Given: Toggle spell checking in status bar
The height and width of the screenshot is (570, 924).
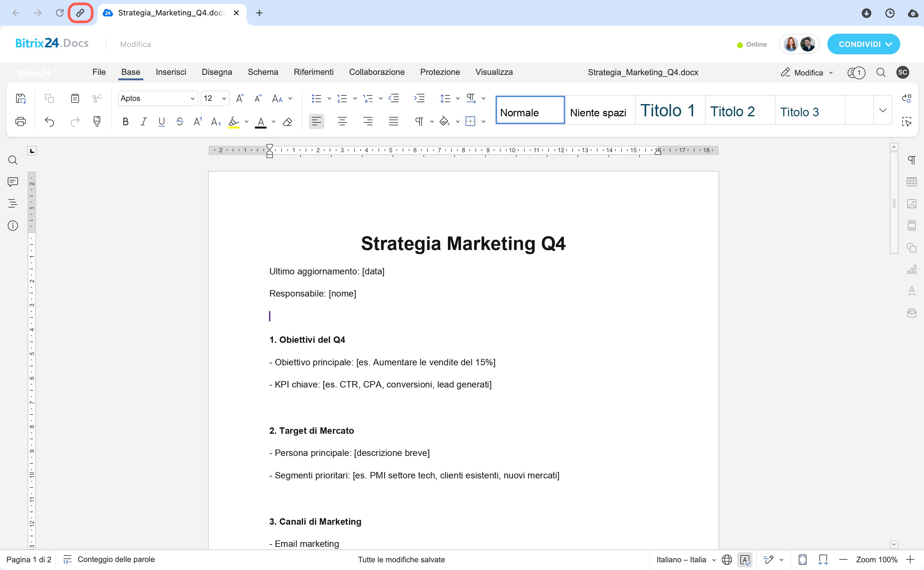Looking at the screenshot, I should click(745, 560).
